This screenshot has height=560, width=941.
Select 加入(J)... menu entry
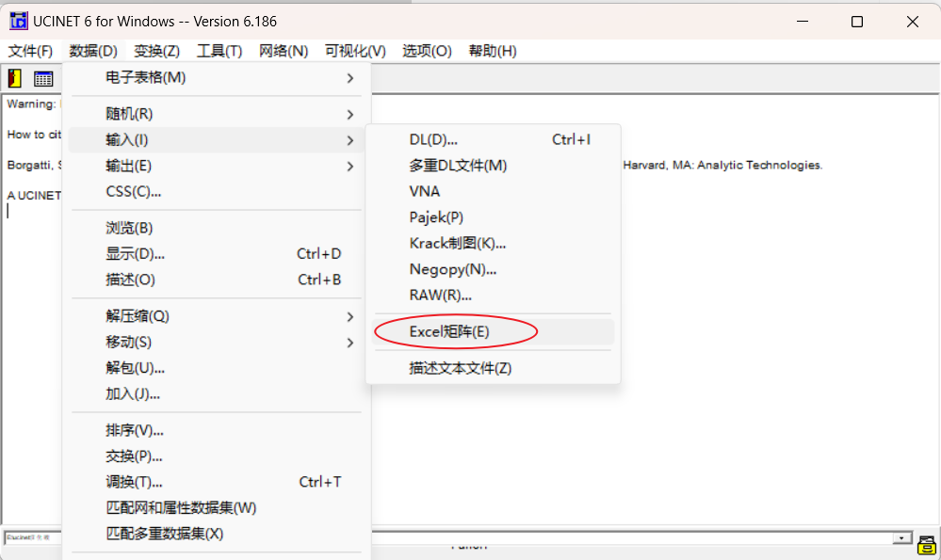pos(217,393)
